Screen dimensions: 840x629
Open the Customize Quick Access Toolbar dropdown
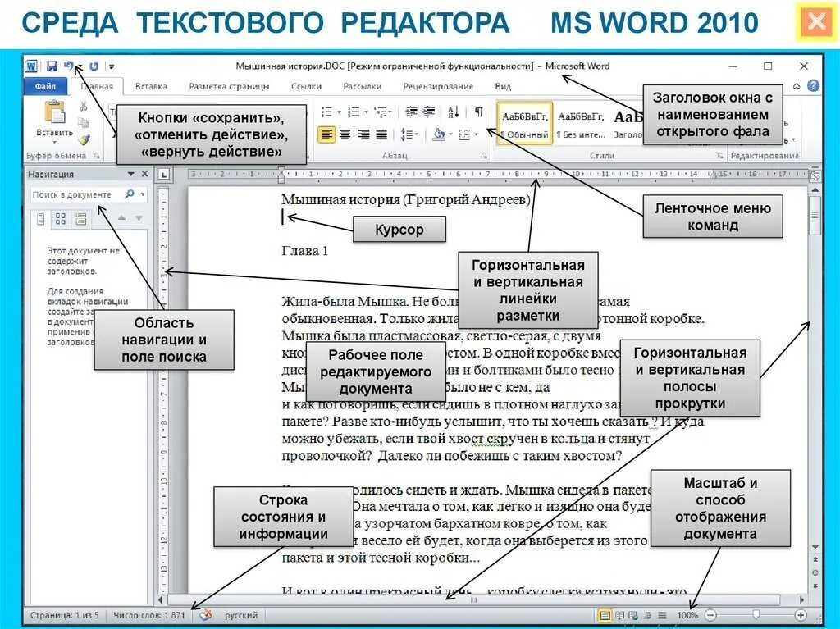(112, 66)
